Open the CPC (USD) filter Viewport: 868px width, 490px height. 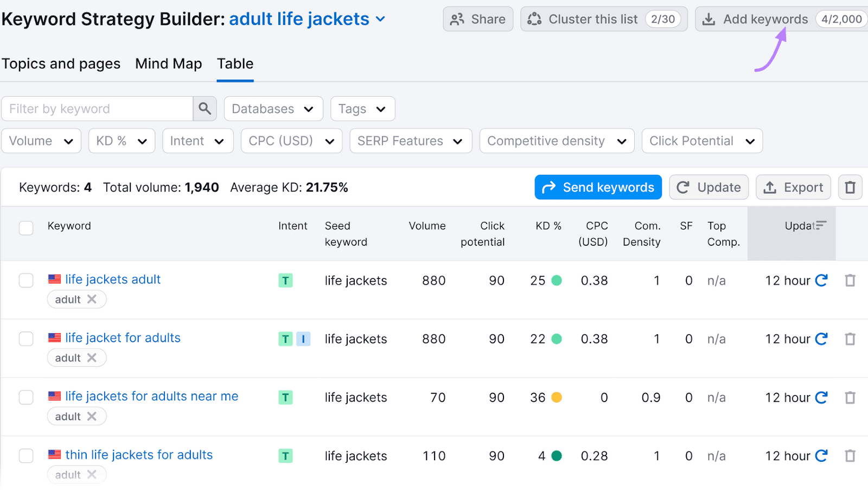(x=291, y=141)
